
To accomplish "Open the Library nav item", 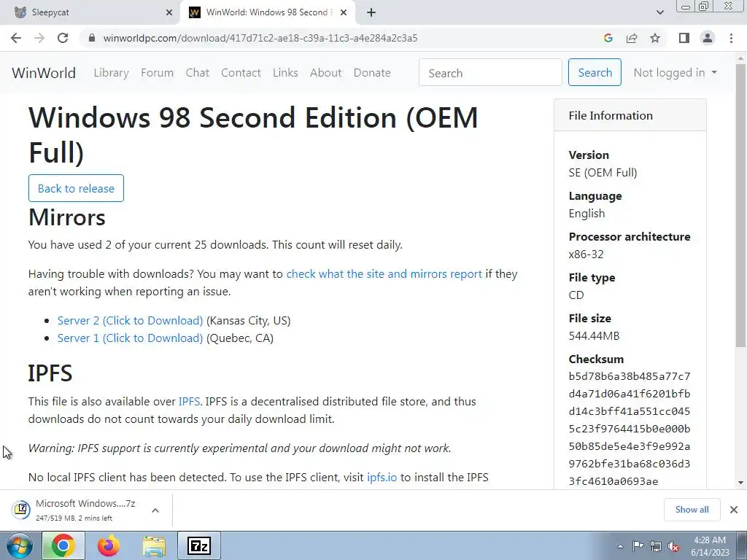I will click(x=111, y=73).
